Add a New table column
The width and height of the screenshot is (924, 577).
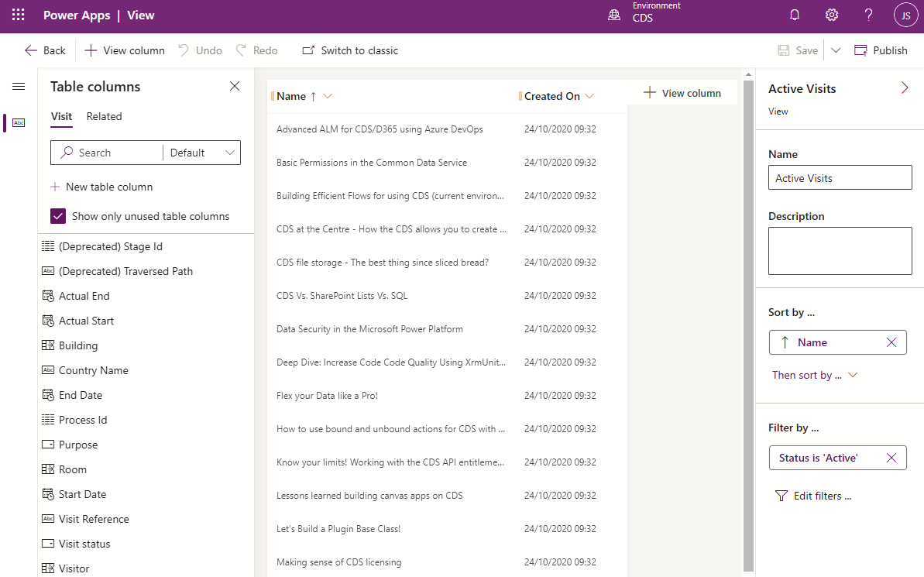pyautogui.click(x=101, y=187)
